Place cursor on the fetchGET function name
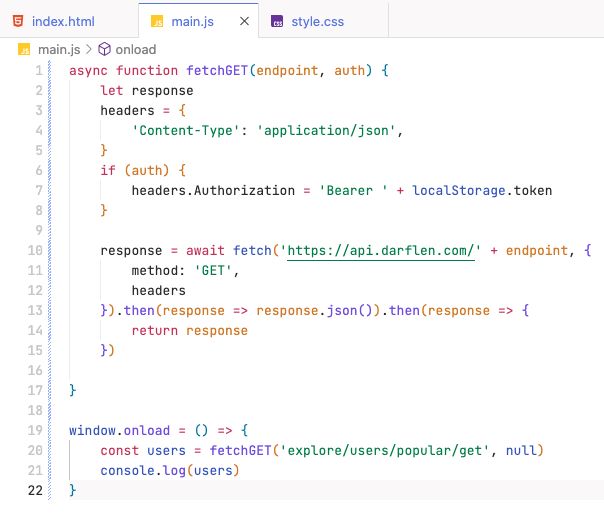604x518 pixels. [x=217, y=70]
